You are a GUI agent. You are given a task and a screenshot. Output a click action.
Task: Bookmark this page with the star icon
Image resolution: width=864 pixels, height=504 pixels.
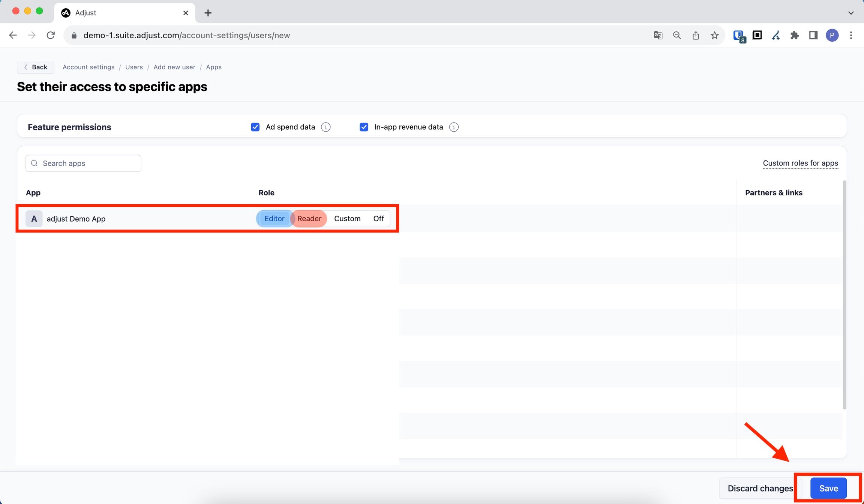(715, 35)
